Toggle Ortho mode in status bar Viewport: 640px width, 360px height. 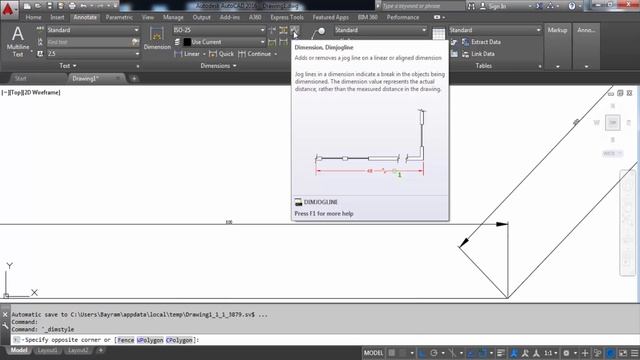(422, 353)
